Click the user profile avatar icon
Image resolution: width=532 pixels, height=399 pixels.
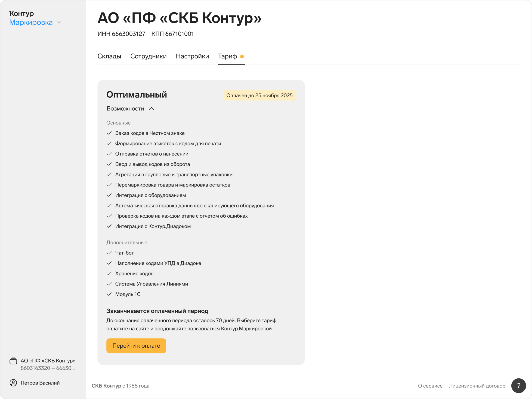pos(13,383)
